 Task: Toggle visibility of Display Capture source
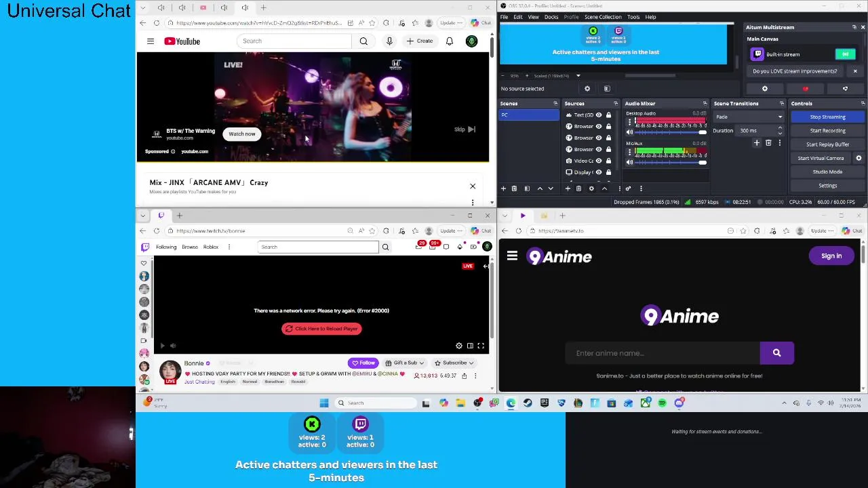(x=599, y=172)
